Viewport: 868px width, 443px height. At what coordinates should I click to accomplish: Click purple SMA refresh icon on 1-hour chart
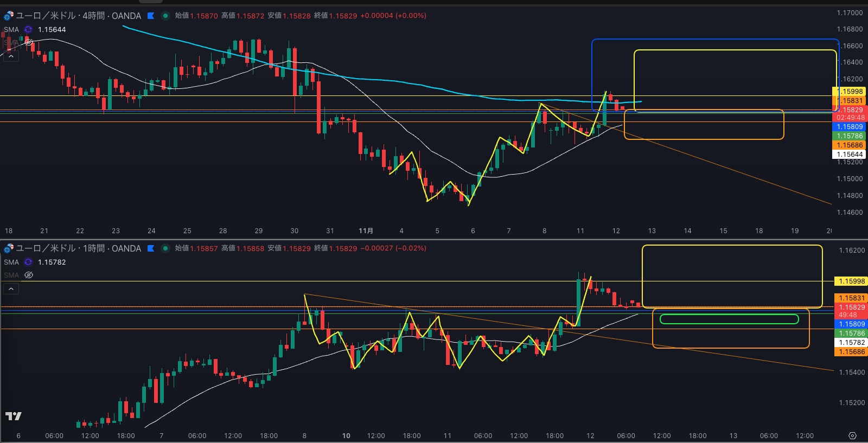28,262
